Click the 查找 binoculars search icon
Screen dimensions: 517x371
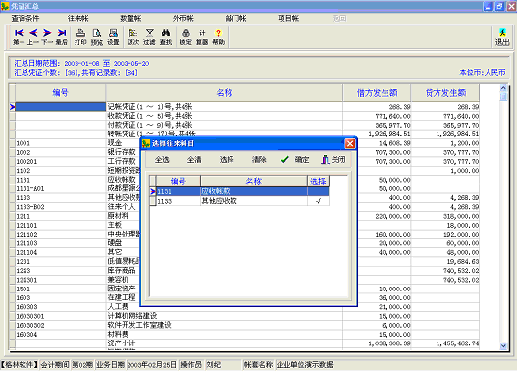pos(166,37)
